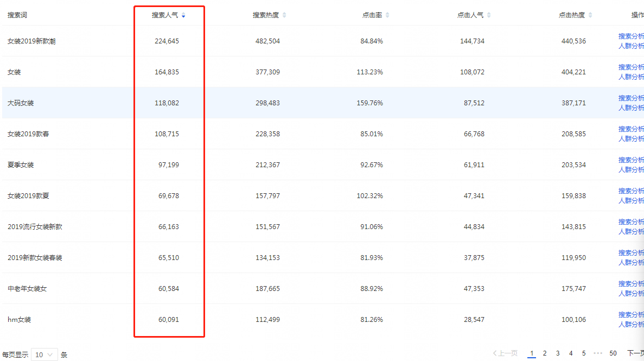Open 搜索分析 for 女装2019新款潮
The width and height of the screenshot is (644, 361).
point(631,36)
